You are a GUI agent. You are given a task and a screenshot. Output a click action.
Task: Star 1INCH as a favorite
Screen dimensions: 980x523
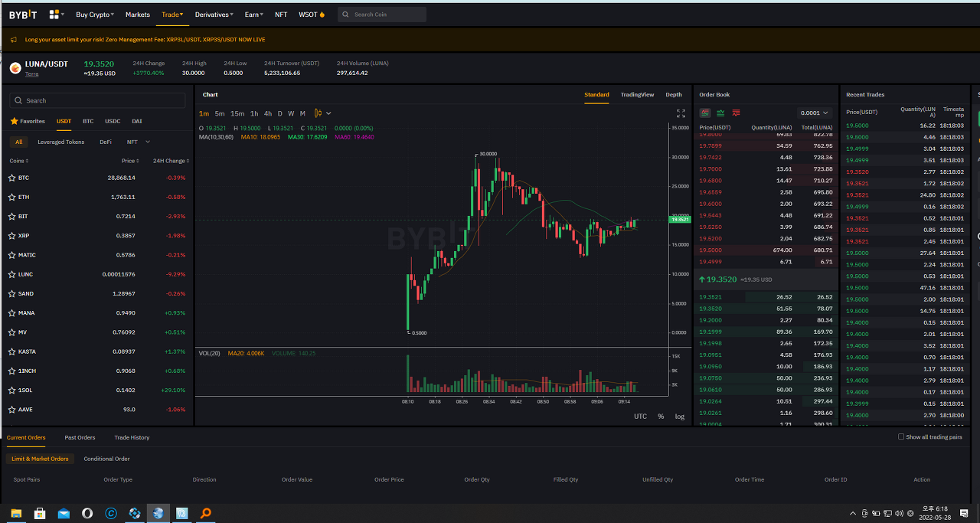11,371
